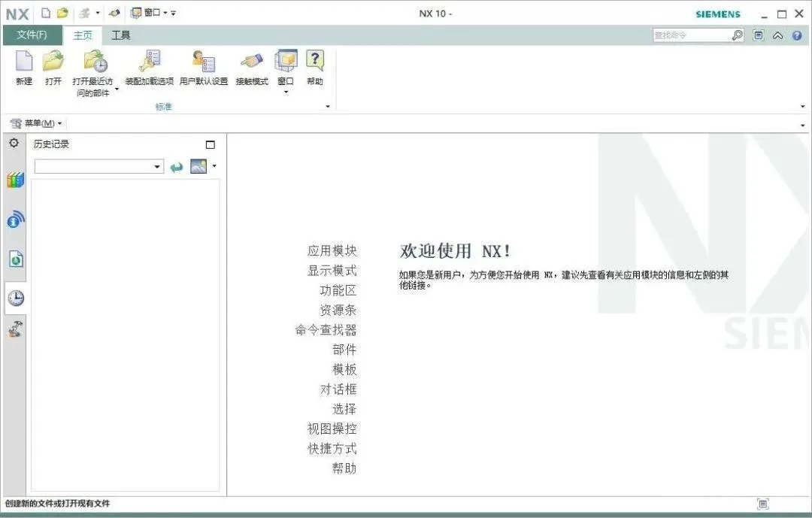Toggle 接触模式 touch mode
Image resolution: width=812 pixels, height=518 pixels.
tap(252, 68)
